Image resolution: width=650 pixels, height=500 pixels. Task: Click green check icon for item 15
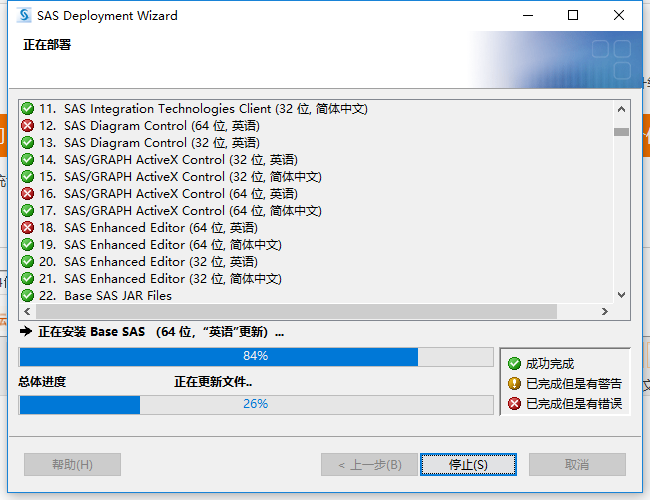[27, 177]
